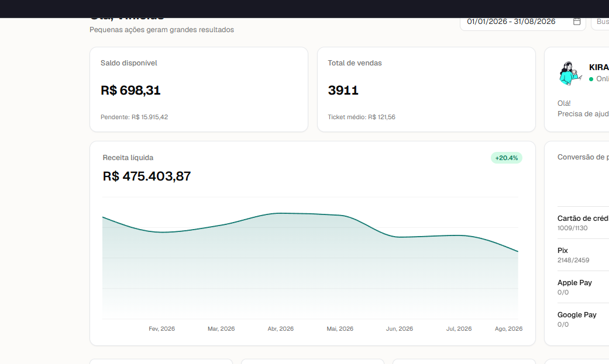Click the Google Pay row label
609x364 pixels.
click(x=577, y=315)
